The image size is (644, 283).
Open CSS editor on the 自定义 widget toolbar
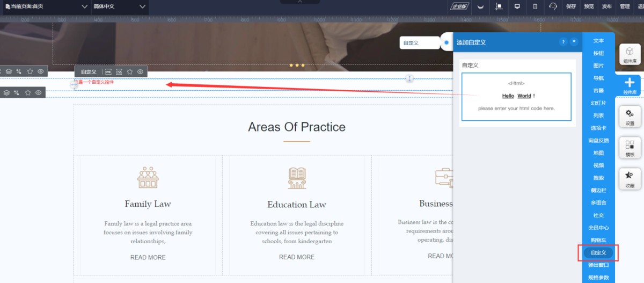click(x=119, y=71)
